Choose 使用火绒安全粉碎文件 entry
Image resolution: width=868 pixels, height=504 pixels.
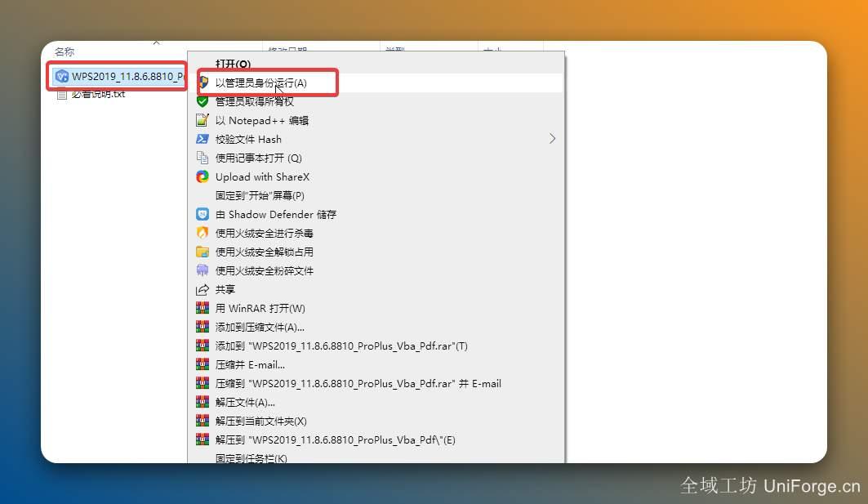[264, 271]
